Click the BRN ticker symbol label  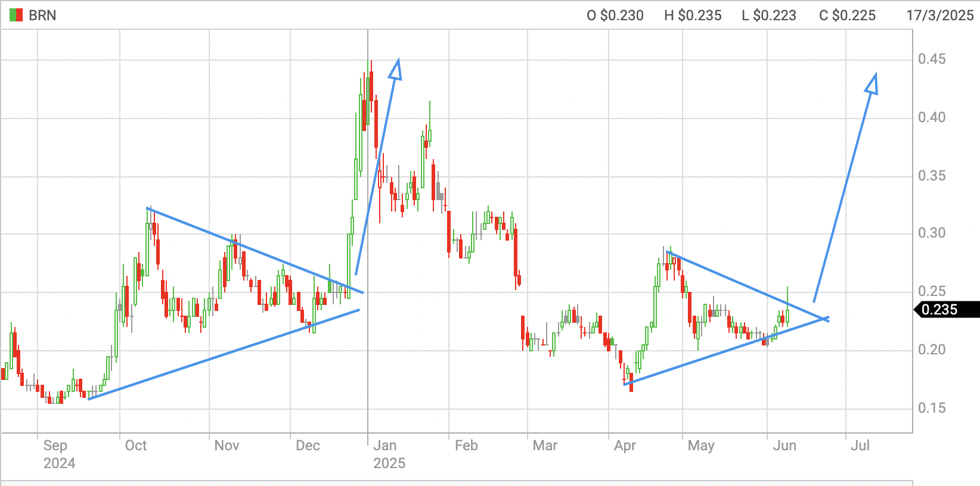[42, 15]
